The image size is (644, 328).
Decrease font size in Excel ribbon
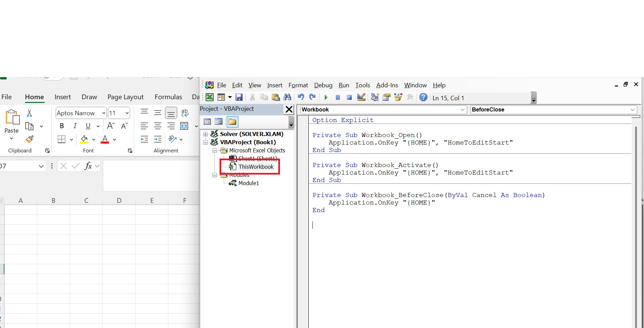[124, 126]
